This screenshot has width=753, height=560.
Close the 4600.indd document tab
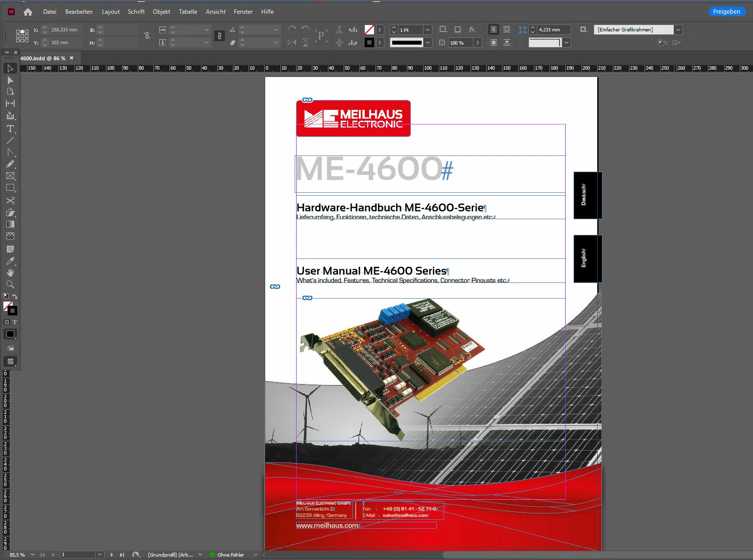click(72, 58)
